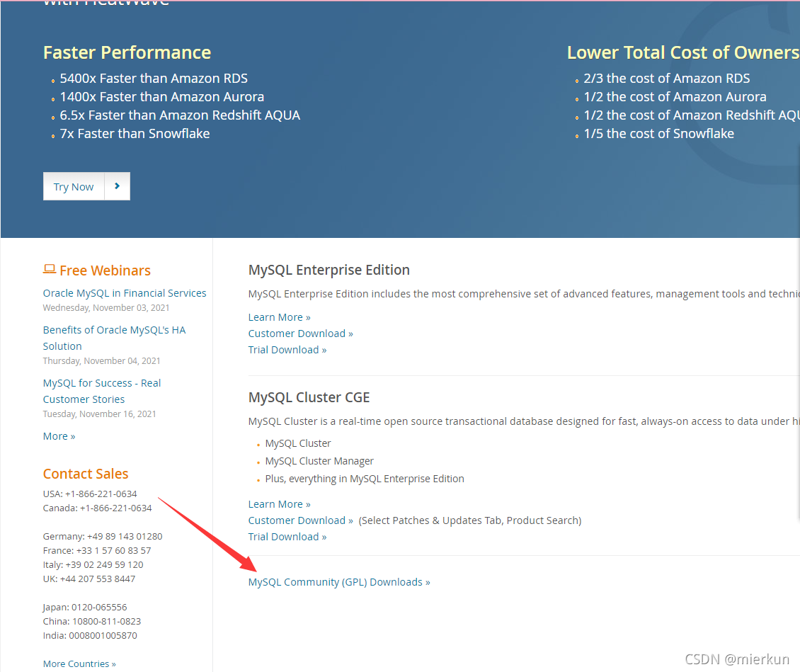This screenshot has width=800, height=672.
Task: Click Learn More under MySQL Enterprise Edition
Action: pyautogui.click(x=279, y=317)
